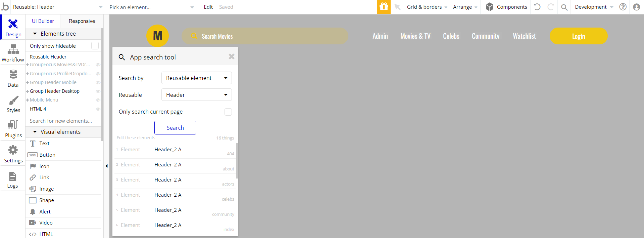
Task: Click the Search for new elements field
Action: click(x=63, y=121)
